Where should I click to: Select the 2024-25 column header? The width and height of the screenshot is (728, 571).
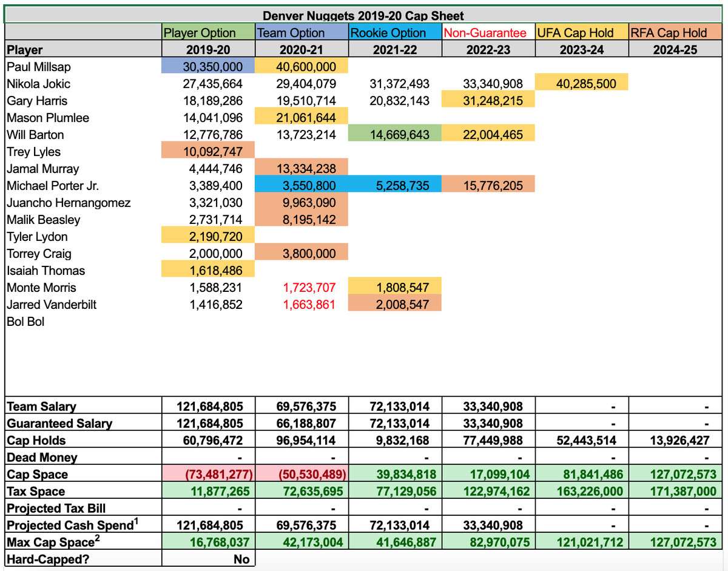[x=676, y=50]
